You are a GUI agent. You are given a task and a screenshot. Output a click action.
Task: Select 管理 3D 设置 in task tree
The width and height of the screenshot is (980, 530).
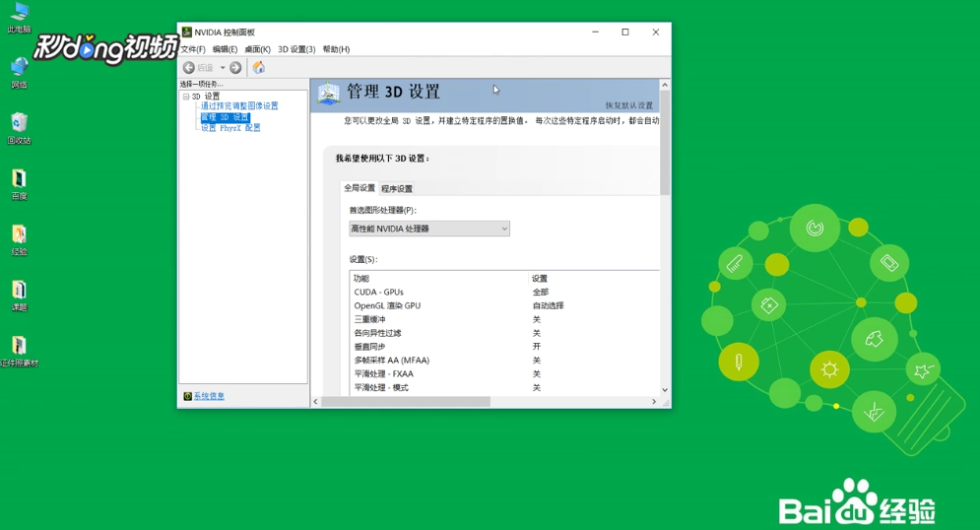pyautogui.click(x=225, y=117)
